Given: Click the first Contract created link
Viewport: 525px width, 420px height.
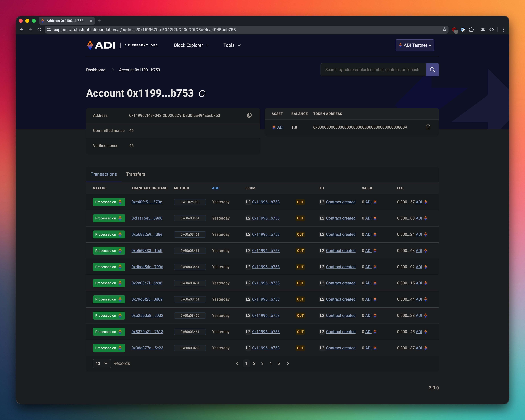Looking at the screenshot, I should (x=340, y=202).
